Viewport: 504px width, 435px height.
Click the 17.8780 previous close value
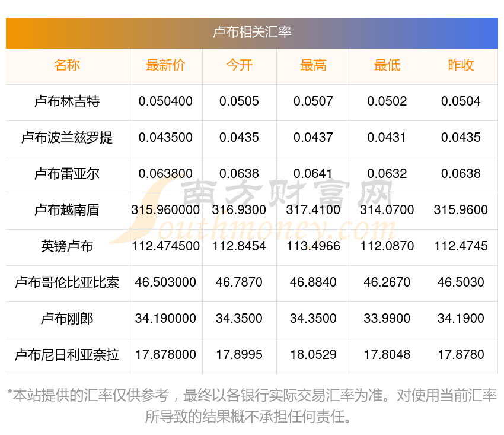click(461, 355)
